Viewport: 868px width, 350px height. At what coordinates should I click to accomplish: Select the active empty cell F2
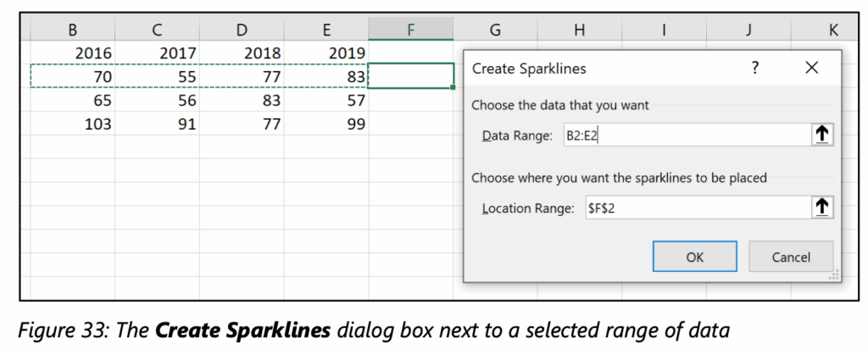[411, 76]
